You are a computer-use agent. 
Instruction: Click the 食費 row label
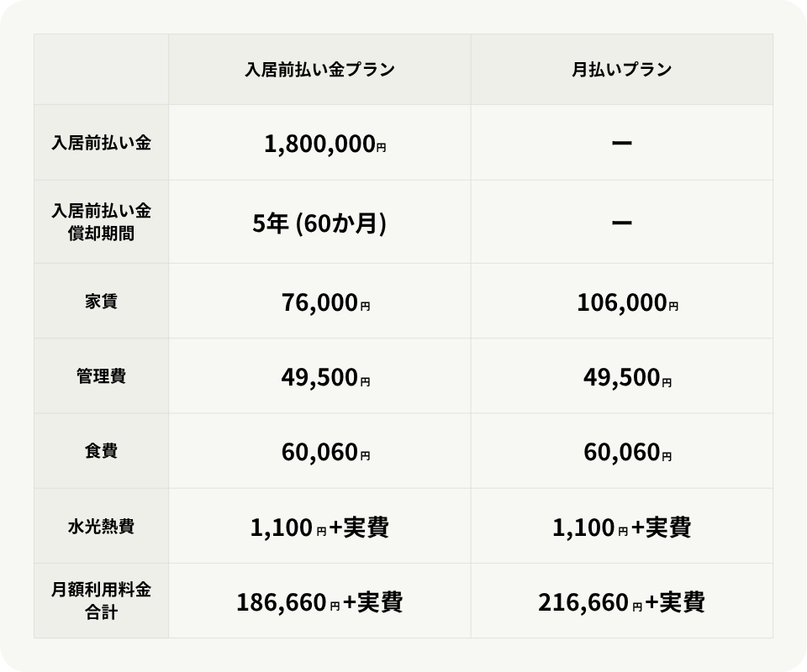point(101,451)
